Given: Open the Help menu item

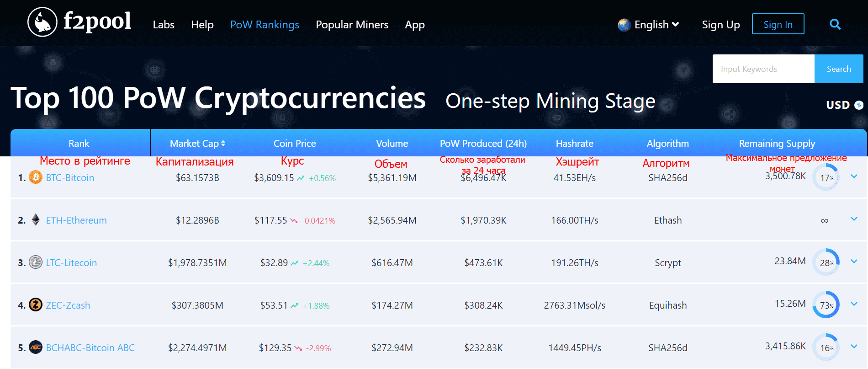Looking at the screenshot, I should 202,25.
